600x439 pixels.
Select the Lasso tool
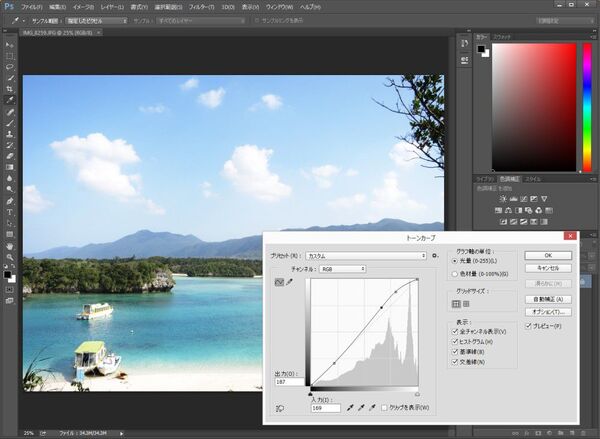(x=10, y=67)
